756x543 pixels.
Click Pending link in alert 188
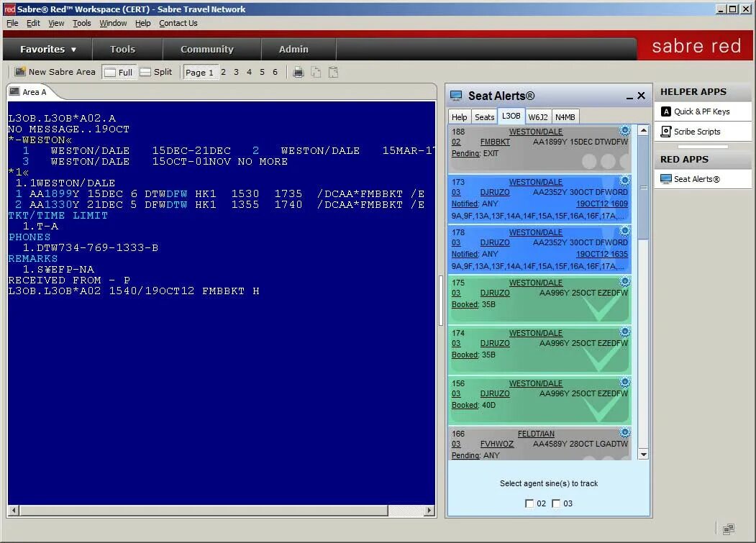(x=465, y=153)
